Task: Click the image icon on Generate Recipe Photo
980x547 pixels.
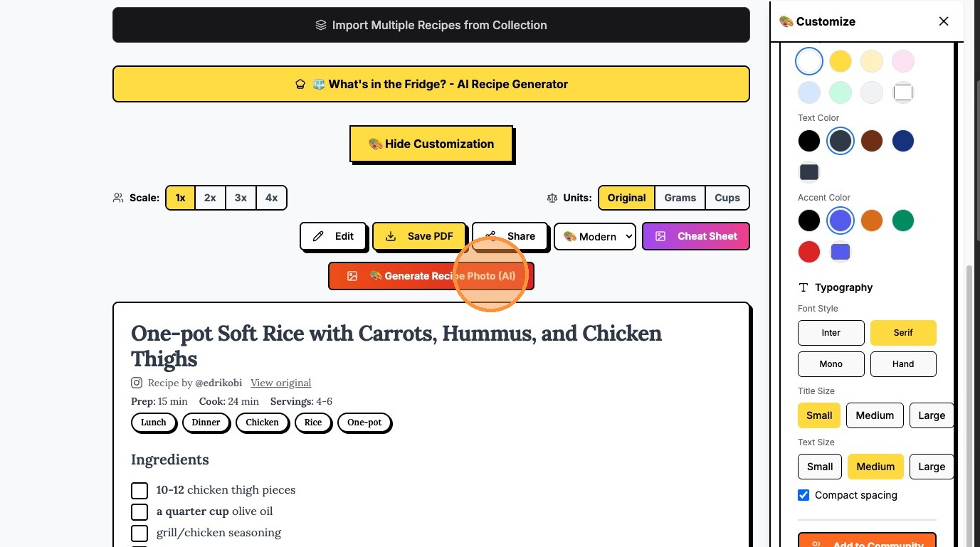Action: [x=352, y=276]
